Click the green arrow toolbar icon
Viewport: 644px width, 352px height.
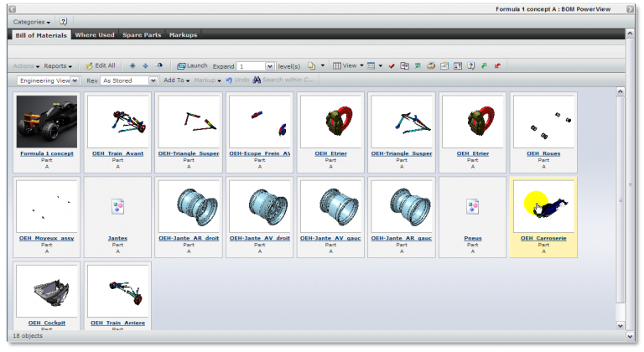point(484,65)
